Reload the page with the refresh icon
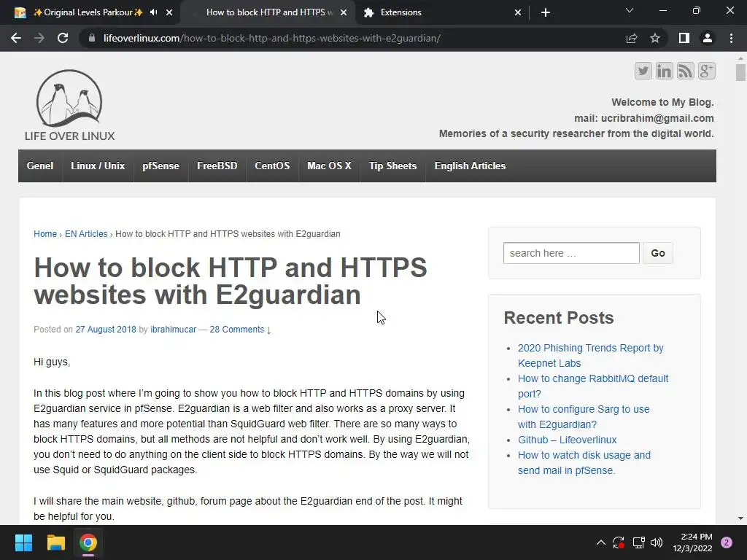Image resolution: width=747 pixels, height=560 pixels. point(63,38)
